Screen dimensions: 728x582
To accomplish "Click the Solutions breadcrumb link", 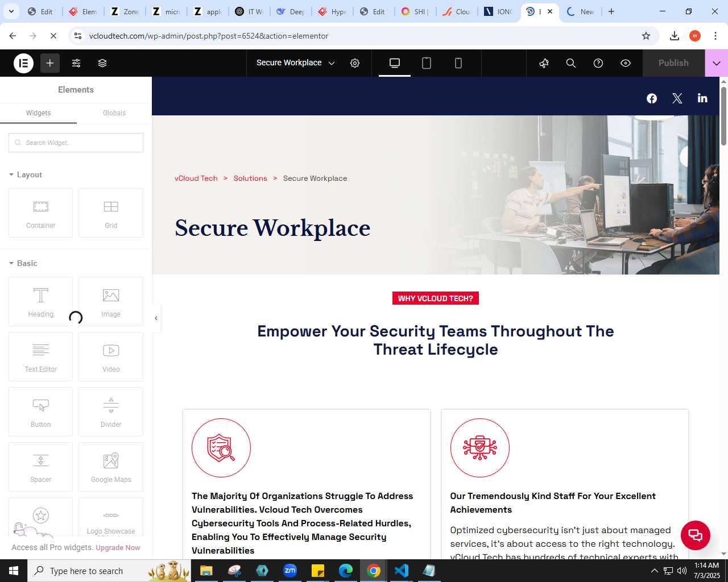I will click(250, 178).
